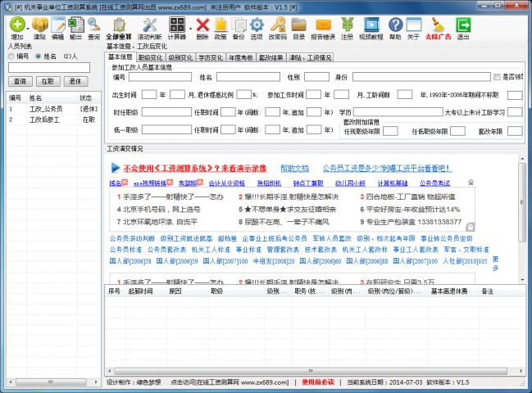Click the 增加 (Add) toolbar icon
Viewport: 532px width, 393px height.
16,26
